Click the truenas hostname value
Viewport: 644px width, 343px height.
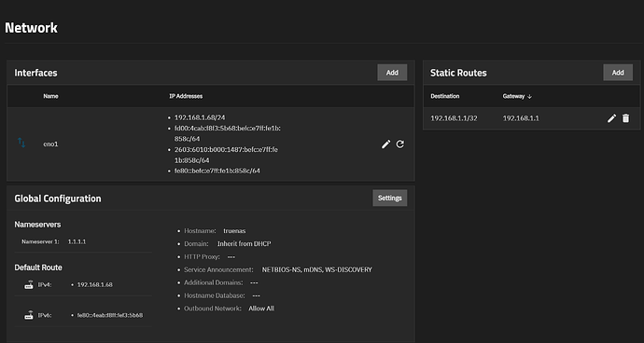[234, 231]
